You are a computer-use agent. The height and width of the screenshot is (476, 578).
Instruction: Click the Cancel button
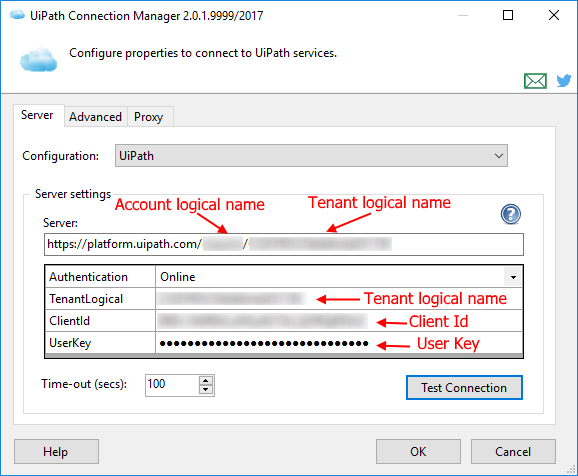tap(513, 451)
